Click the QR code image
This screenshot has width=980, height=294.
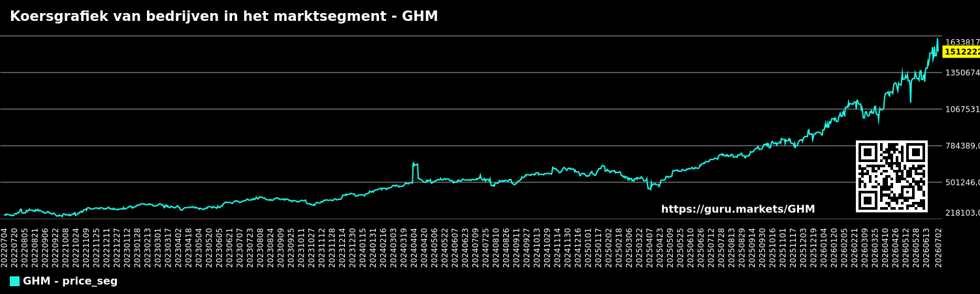[892, 176]
